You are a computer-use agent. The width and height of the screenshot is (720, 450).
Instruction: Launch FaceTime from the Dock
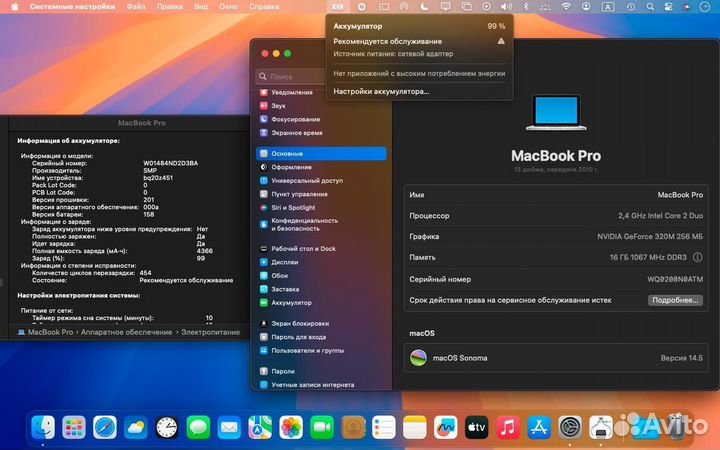click(322, 428)
